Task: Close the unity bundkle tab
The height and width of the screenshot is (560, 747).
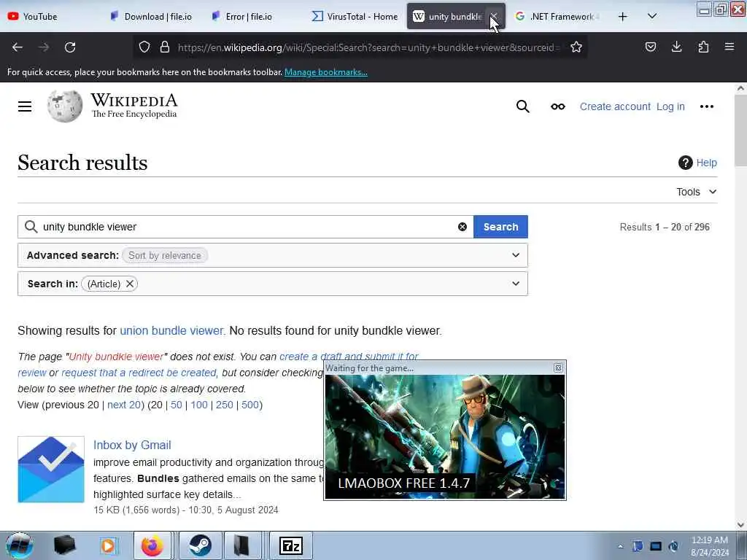Action: click(495, 17)
